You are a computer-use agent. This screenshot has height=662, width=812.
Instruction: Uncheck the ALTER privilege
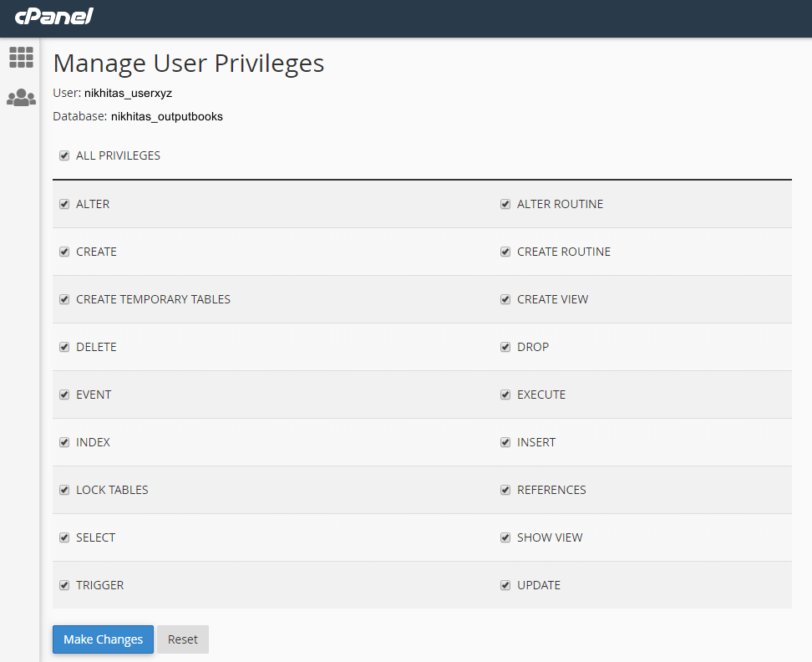click(64, 204)
